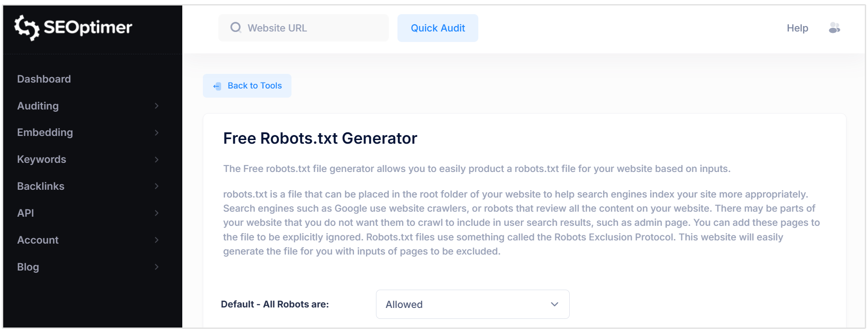Click the Back to Tools button
This screenshot has height=333, width=868.
pyautogui.click(x=247, y=86)
